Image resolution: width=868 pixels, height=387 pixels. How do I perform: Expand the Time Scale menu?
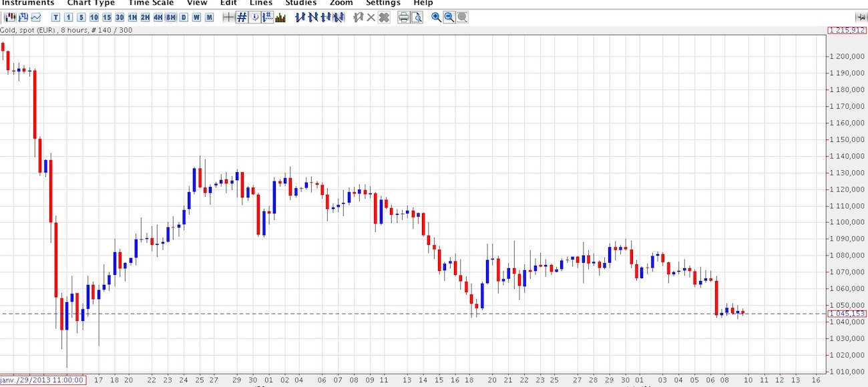pos(151,3)
